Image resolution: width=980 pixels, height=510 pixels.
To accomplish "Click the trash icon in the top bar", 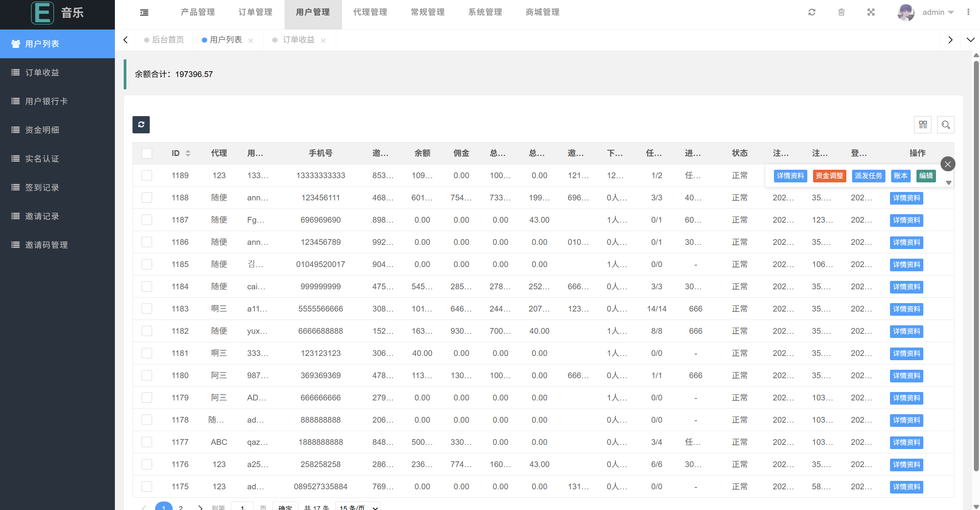I will pyautogui.click(x=841, y=12).
